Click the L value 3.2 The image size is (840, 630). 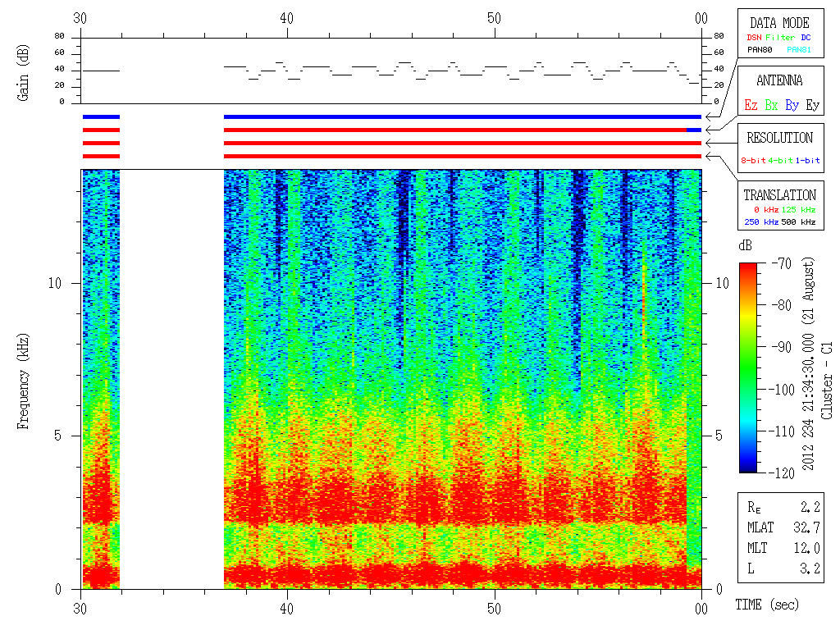810,568
